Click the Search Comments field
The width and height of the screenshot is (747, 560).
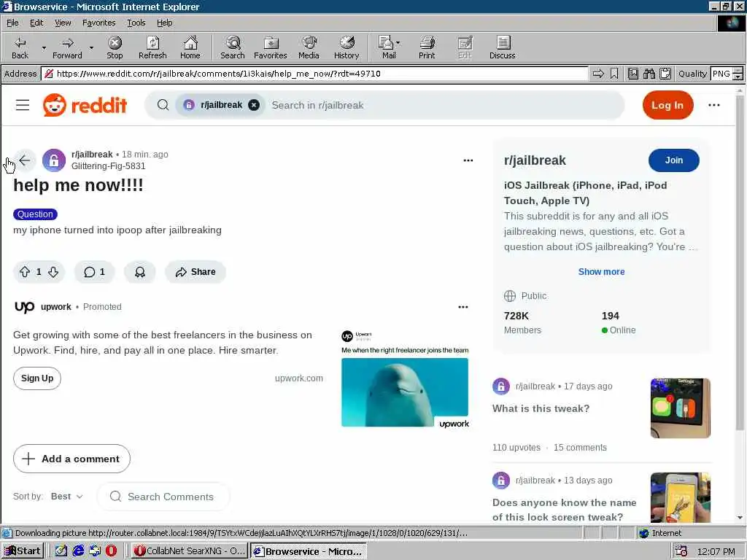click(x=163, y=497)
